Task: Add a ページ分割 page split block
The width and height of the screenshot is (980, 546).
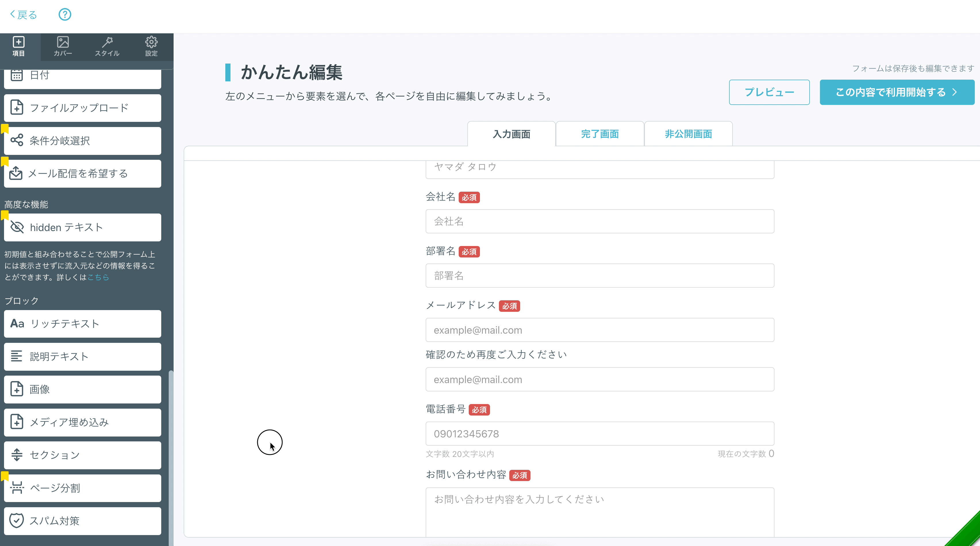Action: coord(82,488)
